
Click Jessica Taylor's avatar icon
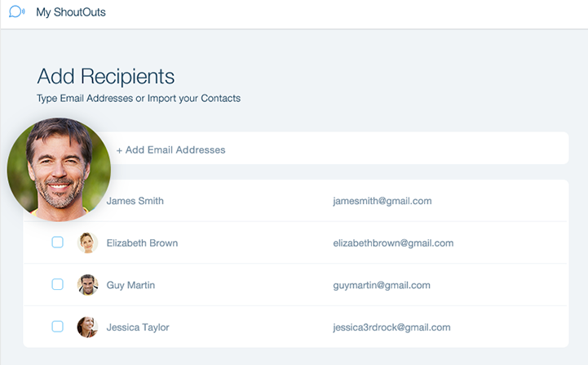pos(87,327)
